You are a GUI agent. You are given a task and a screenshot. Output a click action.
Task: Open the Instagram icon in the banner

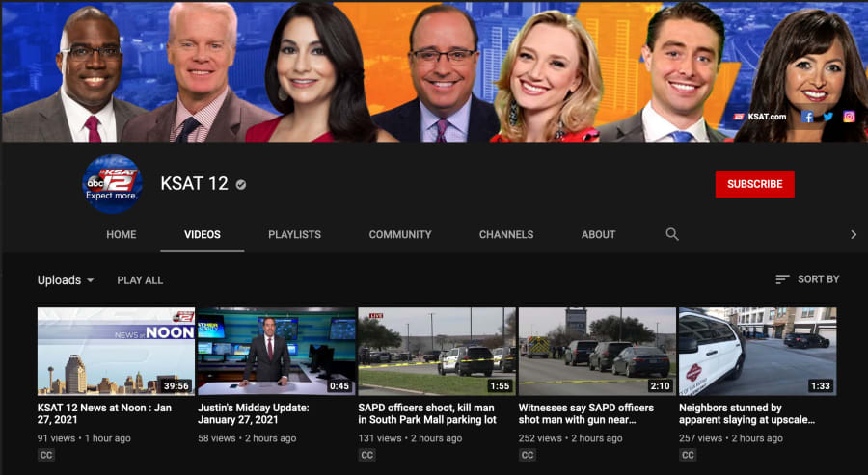[x=849, y=117]
